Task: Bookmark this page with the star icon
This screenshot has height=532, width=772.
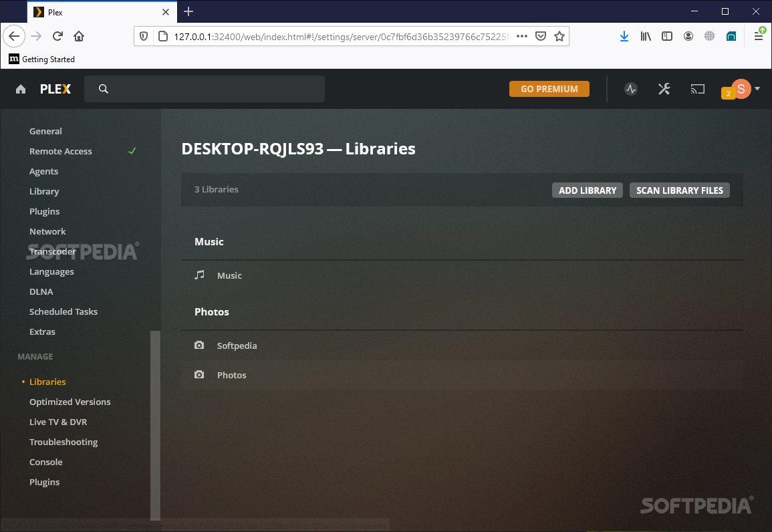Action: click(559, 36)
